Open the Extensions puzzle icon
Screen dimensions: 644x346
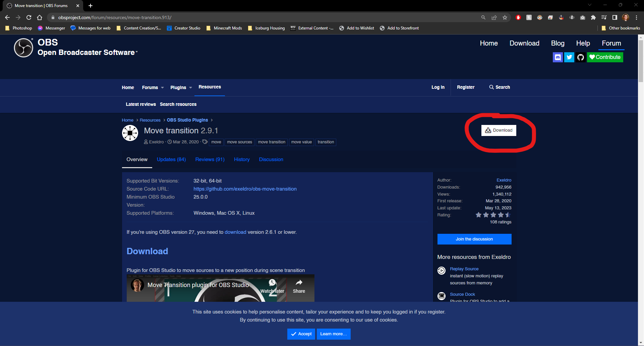(593, 17)
